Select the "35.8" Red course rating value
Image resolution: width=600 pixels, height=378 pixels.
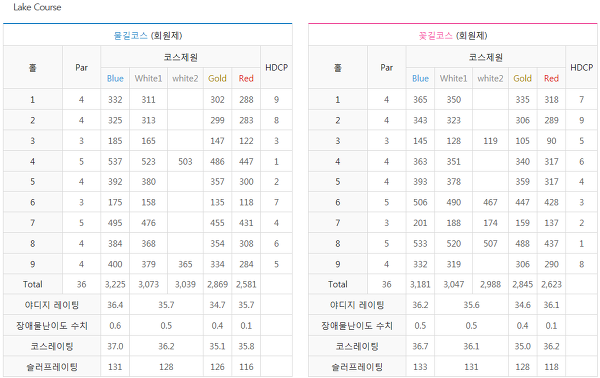pyautogui.click(x=246, y=346)
